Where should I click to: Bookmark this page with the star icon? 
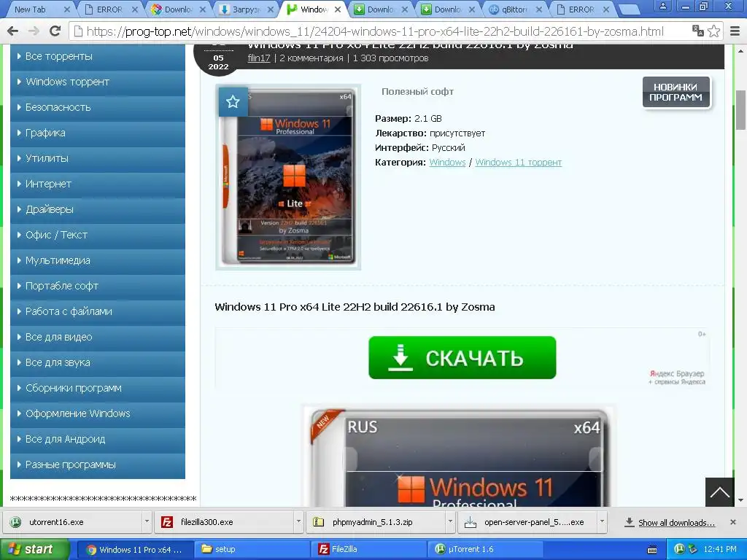tap(713, 31)
